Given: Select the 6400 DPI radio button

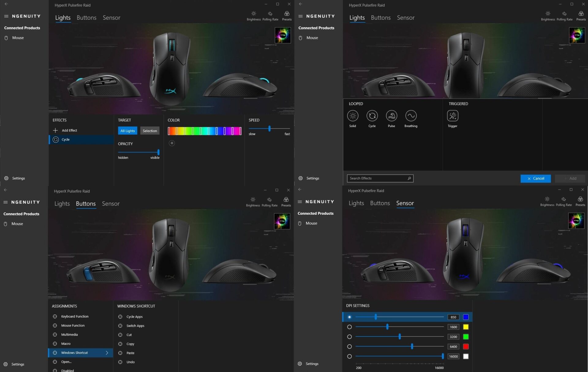Looking at the screenshot, I should (349, 347).
